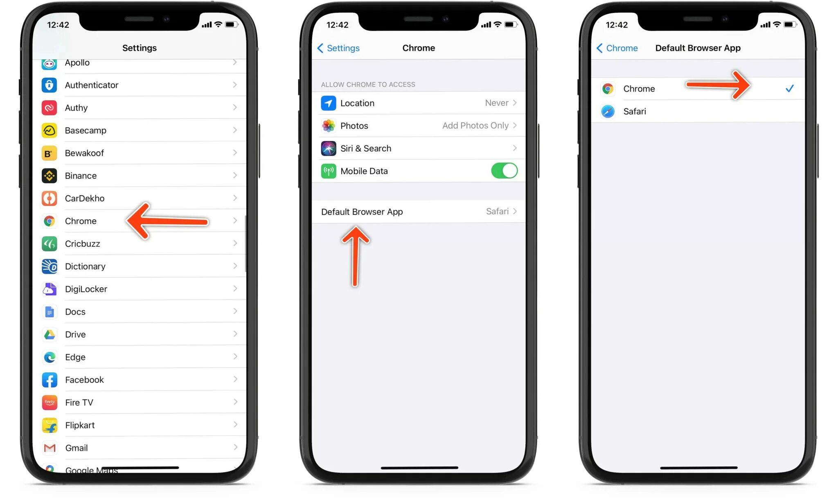838x504 pixels.
Task: Toggle Mobile Data for Chrome
Action: (x=503, y=171)
